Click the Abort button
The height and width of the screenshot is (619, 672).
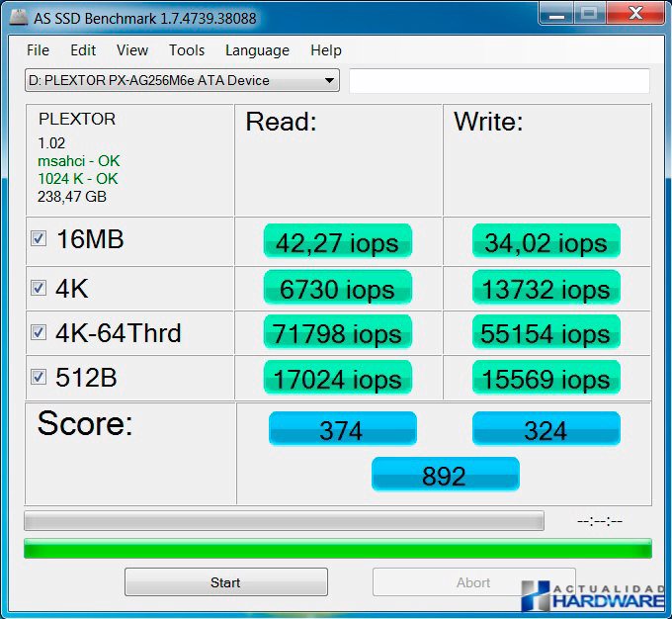pos(472,582)
